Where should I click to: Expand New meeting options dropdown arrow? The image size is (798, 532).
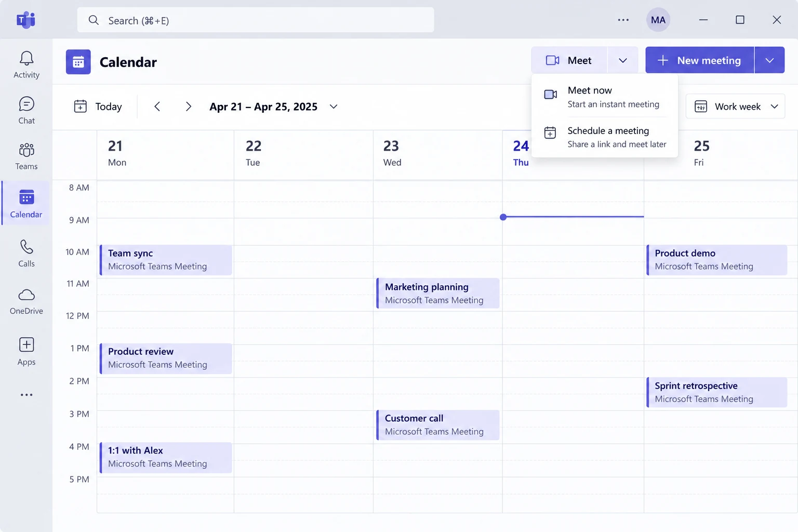[769, 60]
